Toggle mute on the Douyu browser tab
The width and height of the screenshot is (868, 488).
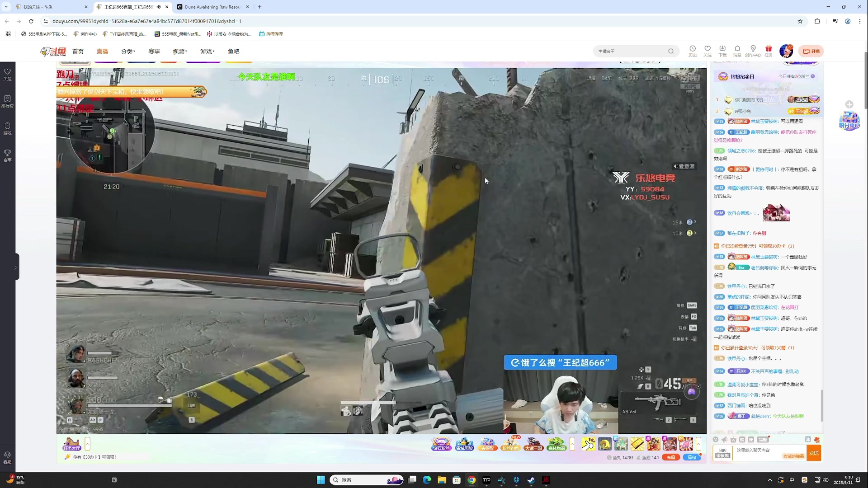pos(159,7)
